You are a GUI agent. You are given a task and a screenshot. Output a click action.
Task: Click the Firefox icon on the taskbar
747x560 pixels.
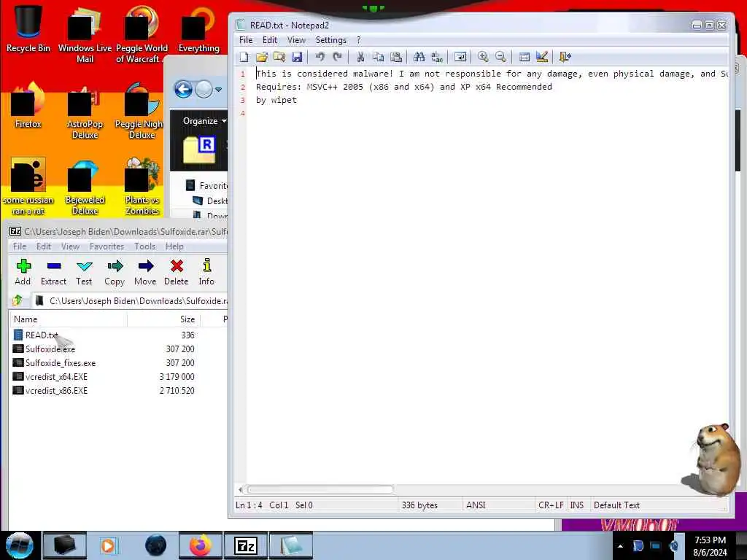tap(201, 545)
